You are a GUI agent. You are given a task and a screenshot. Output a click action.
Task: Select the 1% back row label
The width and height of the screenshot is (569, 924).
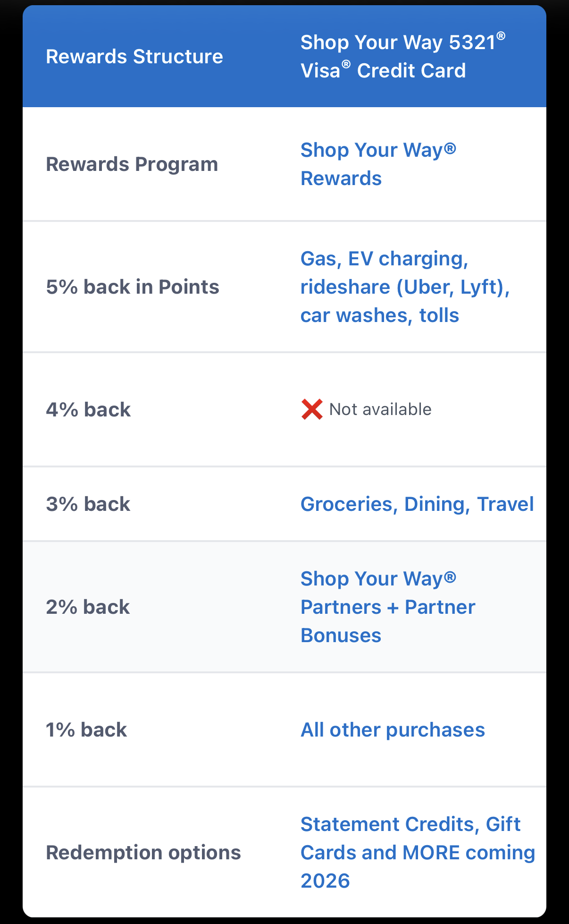coord(86,730)
